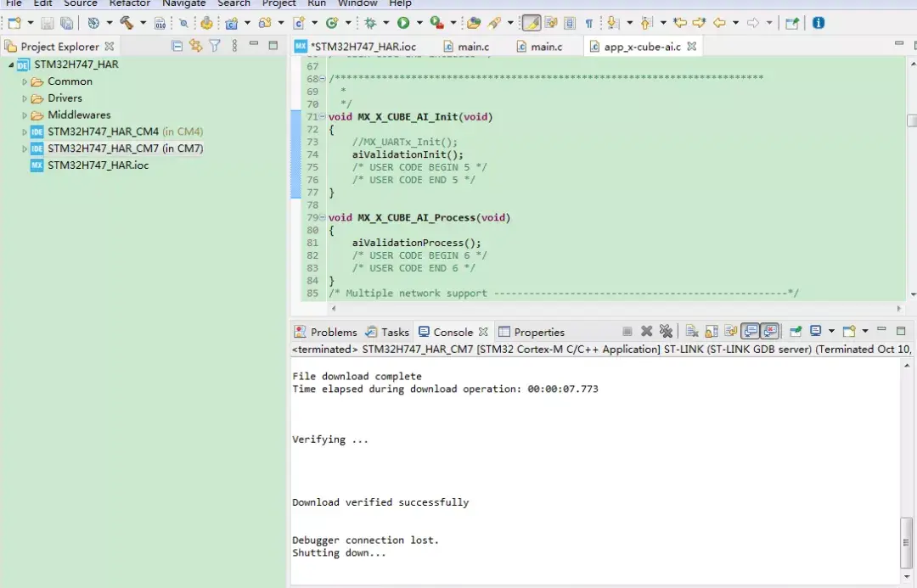Close the Console view tab
917x588 pixels.
(483, 332)
